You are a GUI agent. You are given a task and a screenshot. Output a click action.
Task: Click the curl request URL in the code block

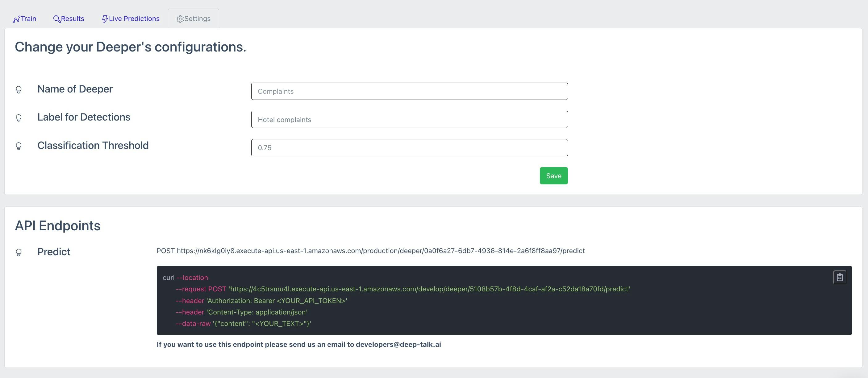pyautogui.click(x=429, y=289)
